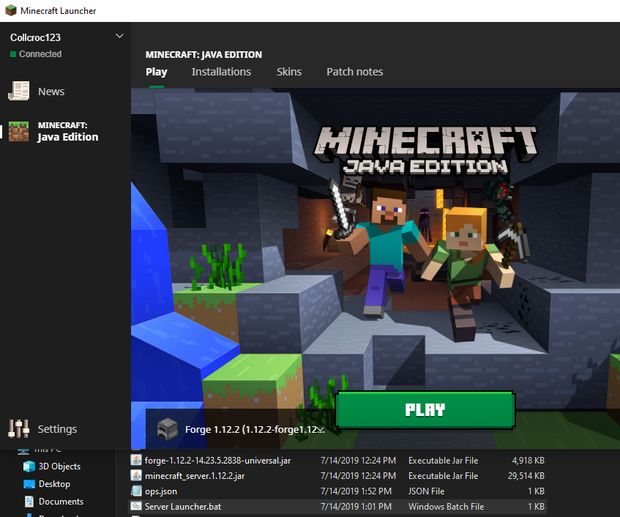Click the 7/14/2019 1:52 PM date cell
Screen dimensions: 620x517
(356, 491)
